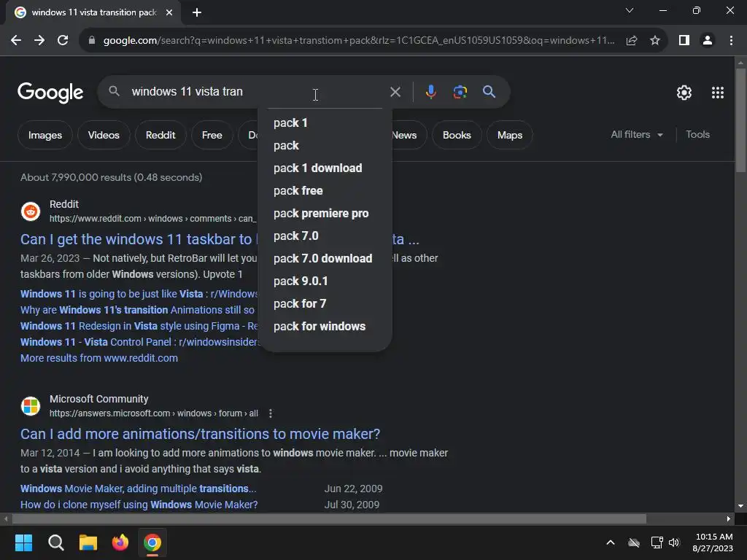The width and height of the screenshot is (747, 560).
Task: Click the browser address bar URL
Action: pos(359,41)
